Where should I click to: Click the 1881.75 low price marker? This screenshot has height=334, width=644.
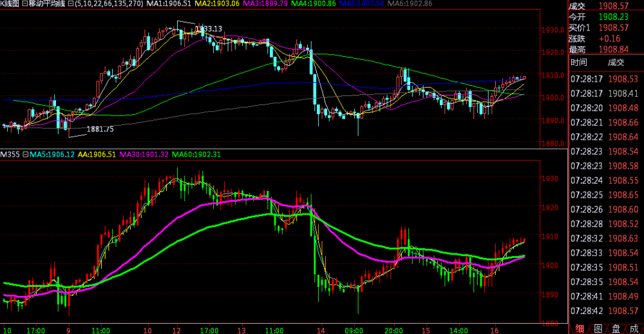point(100,129)
